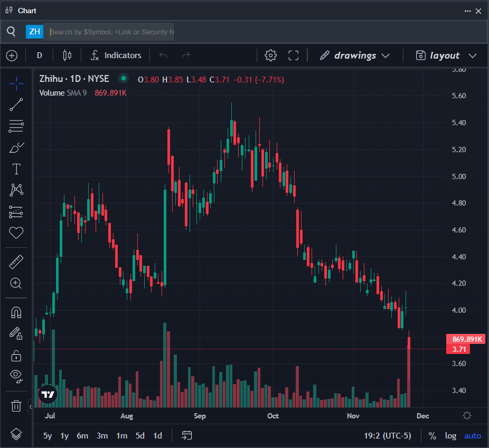Expand the drawings dropdown
Screen dimensions: 489x448
click(x=355, y=55)
